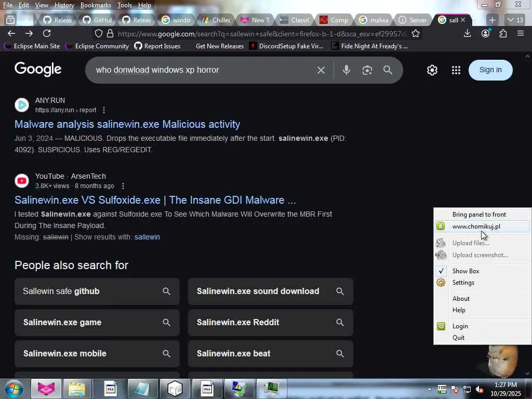Image resolution: width=532 pixels, height=399 pixels.
Task: Click the browser address bar URL
Action: pyautogui.click(x=261, y=34)
